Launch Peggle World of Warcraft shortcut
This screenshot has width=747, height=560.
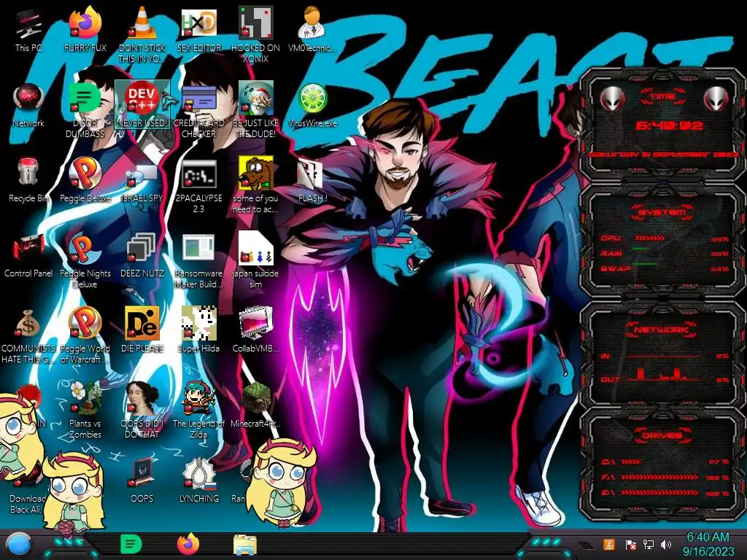point(85,335)
